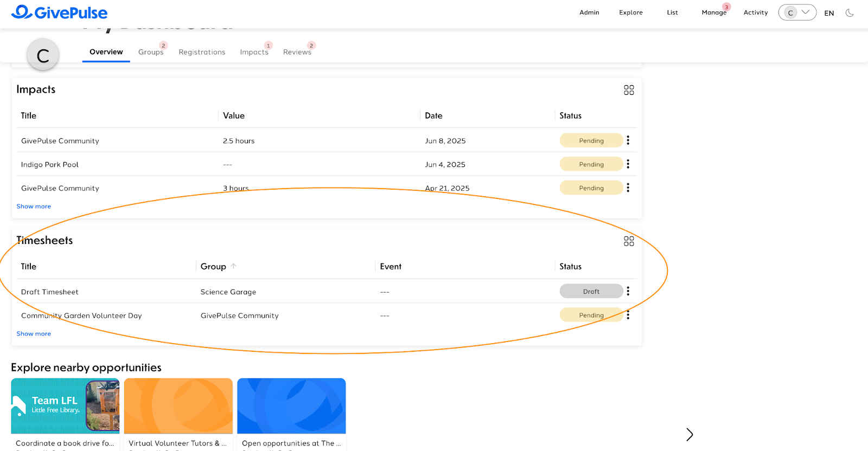Toggle dark mode moon icon
Screen dimensions: 868x451
coord(850,12)
